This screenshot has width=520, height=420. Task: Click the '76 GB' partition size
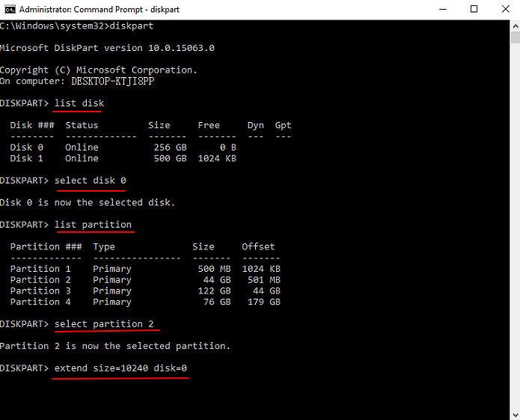[217, 302]
